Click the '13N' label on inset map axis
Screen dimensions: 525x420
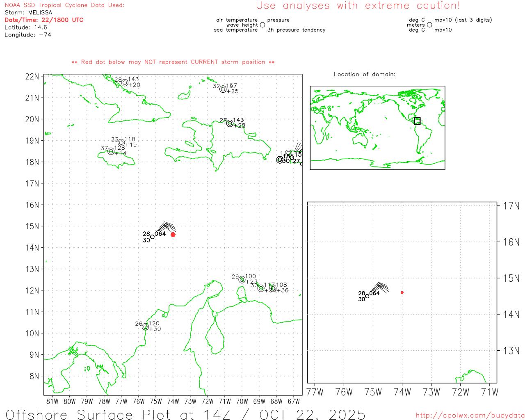(x=511, y=351)
